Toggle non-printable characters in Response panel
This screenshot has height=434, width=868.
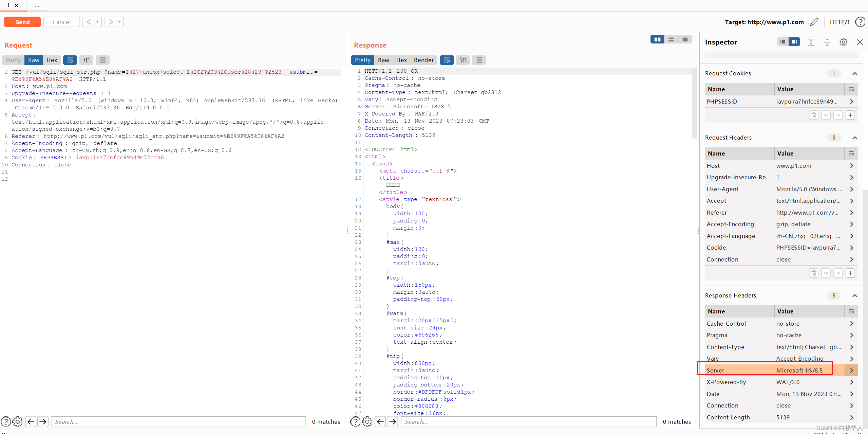[463, 60]
